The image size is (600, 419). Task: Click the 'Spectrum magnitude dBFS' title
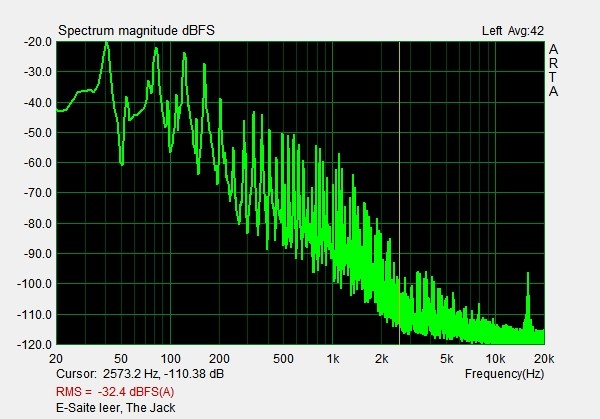click(x=136, y=31)
